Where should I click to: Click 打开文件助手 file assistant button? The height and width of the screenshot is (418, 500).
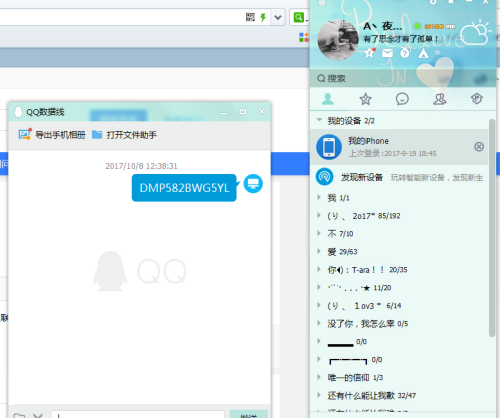(124, 135)
